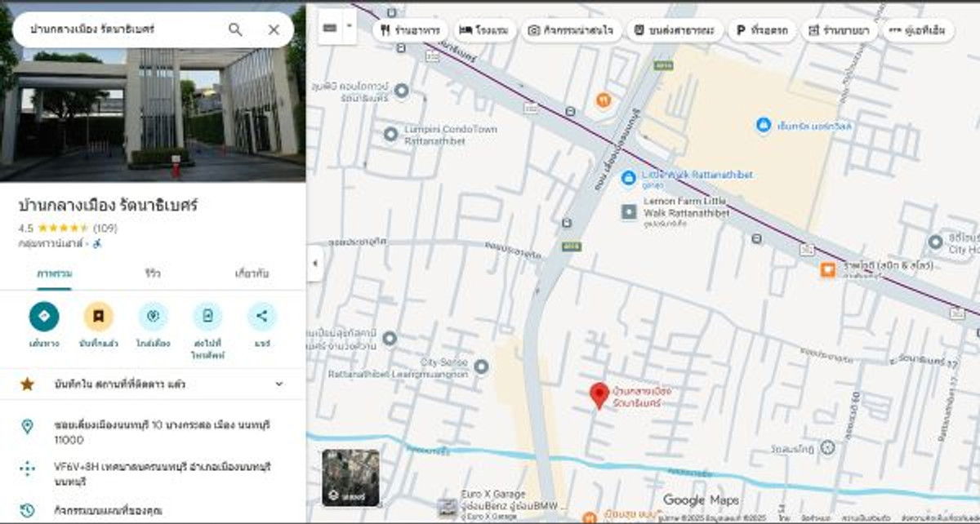Click the Directions (เส้นทาง) icon
The height and width of the screenshot is (524, 980).
(44, 317)
